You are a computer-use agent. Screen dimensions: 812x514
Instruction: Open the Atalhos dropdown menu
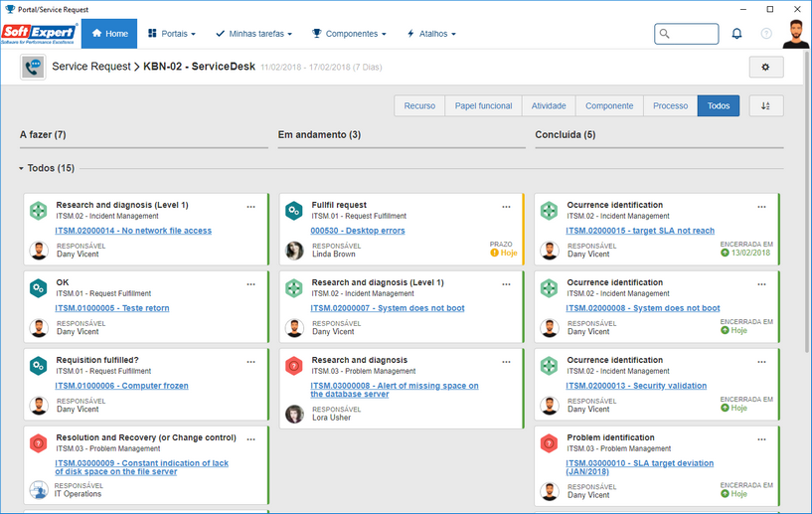tap(431, 34)
